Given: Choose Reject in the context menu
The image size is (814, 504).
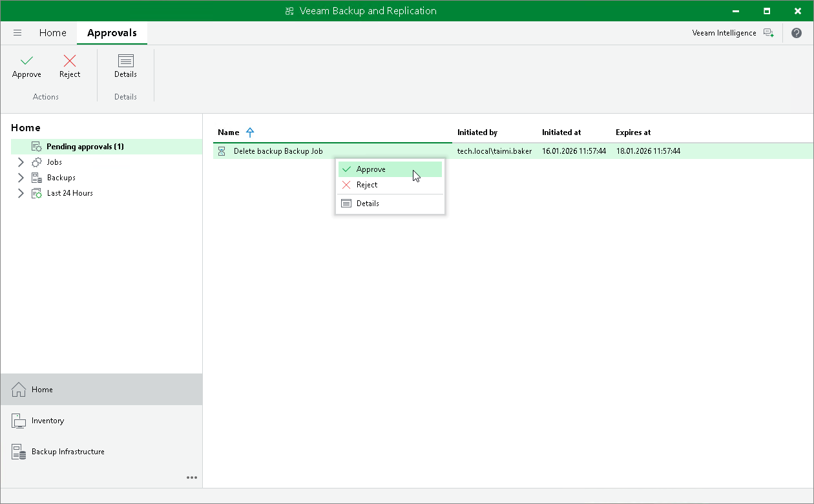Looking at the screenshot, I should tap(390, 185).
